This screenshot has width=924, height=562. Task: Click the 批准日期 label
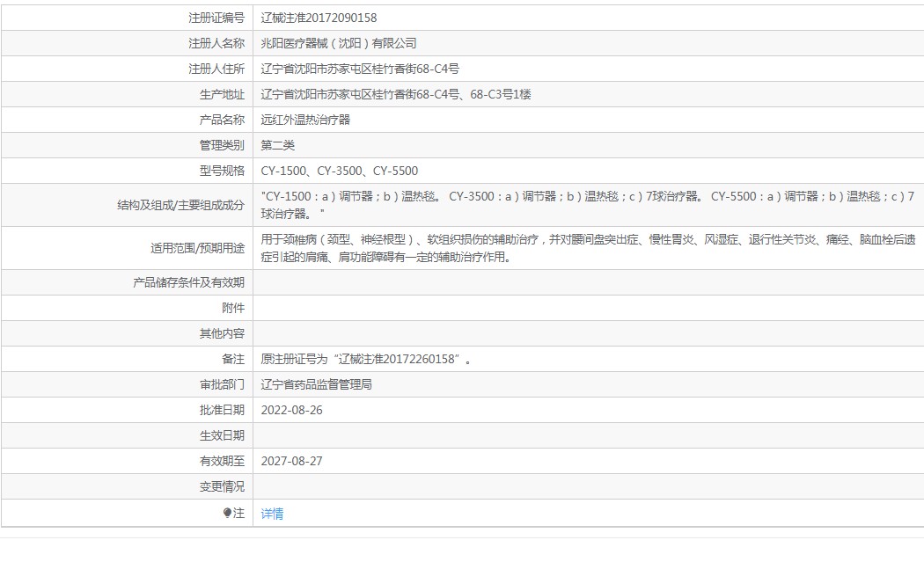coord(222,410)
